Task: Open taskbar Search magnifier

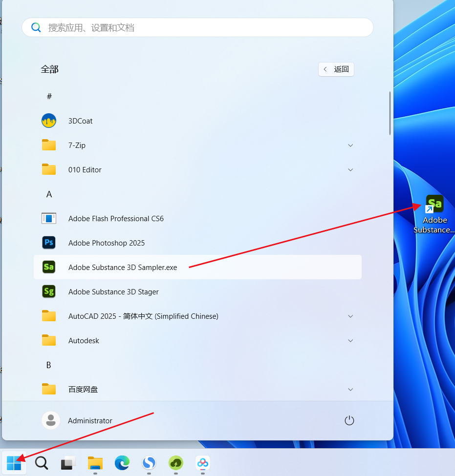Action: point(42,463)
